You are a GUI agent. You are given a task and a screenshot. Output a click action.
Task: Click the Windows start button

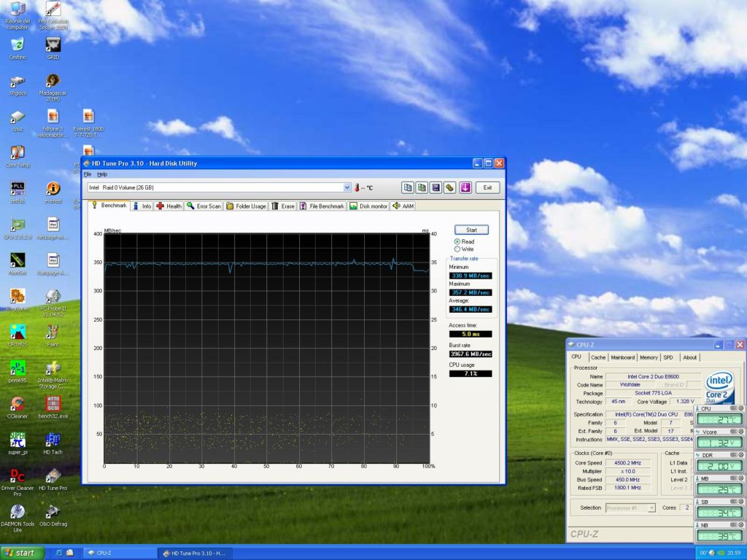(x=23, y=553)
